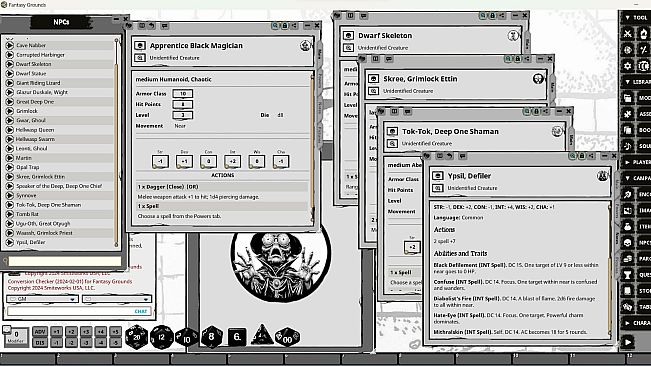651x366 pixels.
Task: Click the crossed-swords combat tracker tool icon
Action: tap(628, 34)
